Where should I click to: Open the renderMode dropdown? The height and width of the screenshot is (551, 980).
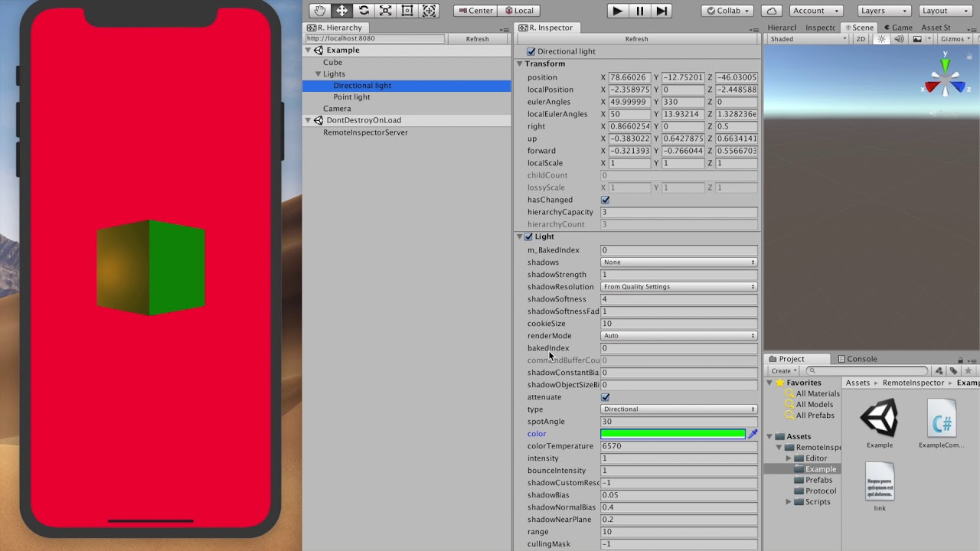pyautogui.click(x=679, y=336)
